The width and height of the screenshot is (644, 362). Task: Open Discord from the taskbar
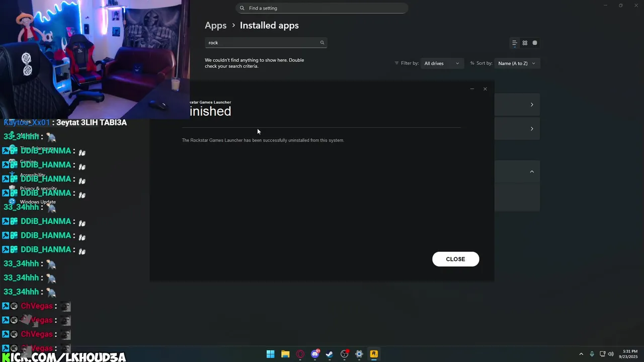click(x=315, y=354)
